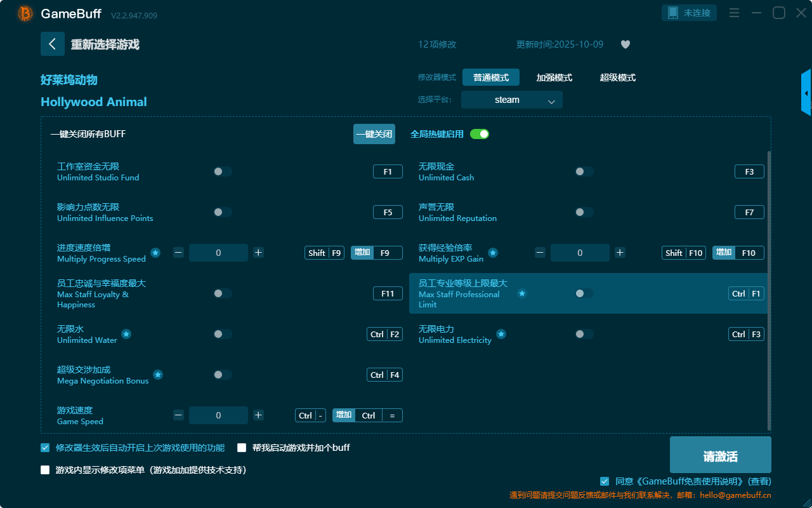
Task: Enable the Unlimited Studio Fund toggle
Action: [x=223, y=171]
